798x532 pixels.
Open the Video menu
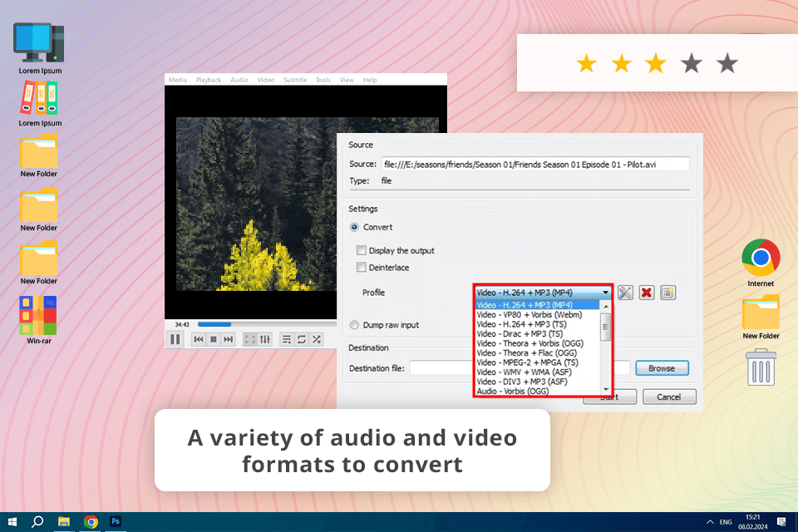[x=266, y=80]
